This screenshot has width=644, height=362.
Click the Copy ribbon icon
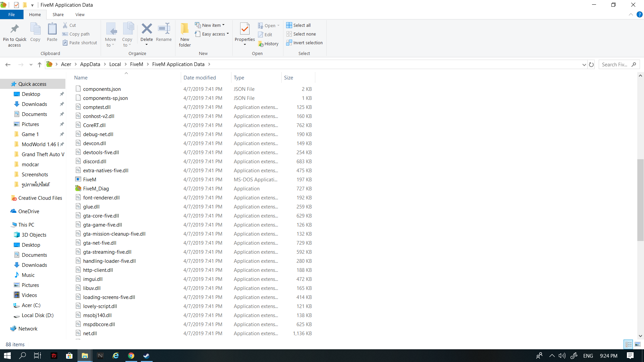coord(35,29)
